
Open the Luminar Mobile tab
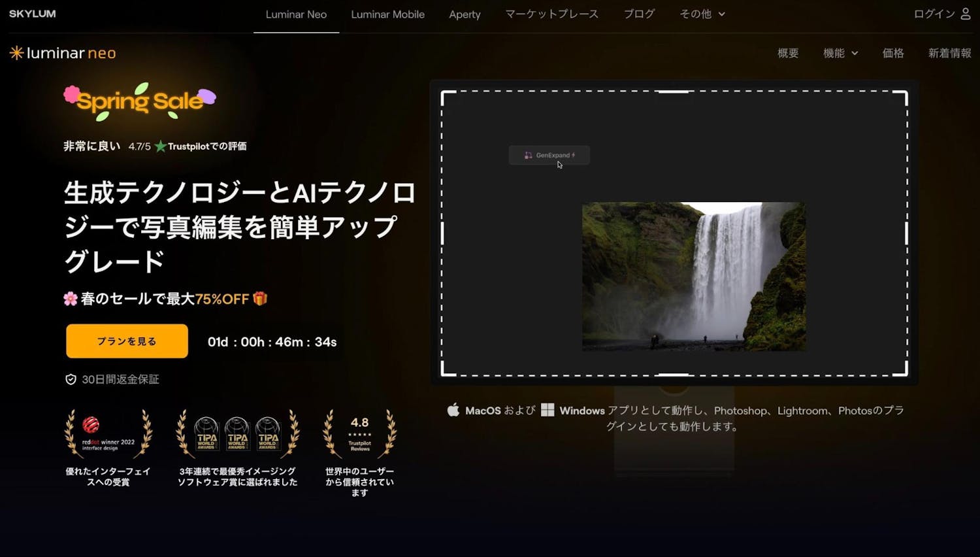click(x=387, y=14)
